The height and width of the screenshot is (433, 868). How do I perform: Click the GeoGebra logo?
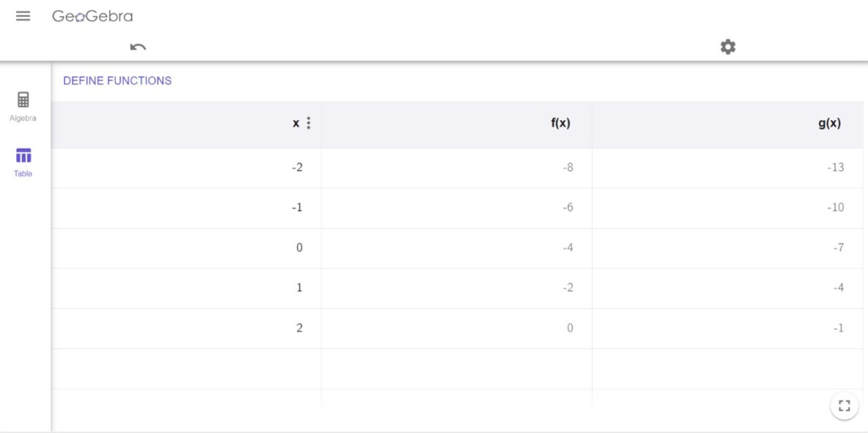click(x=92, y=16)
